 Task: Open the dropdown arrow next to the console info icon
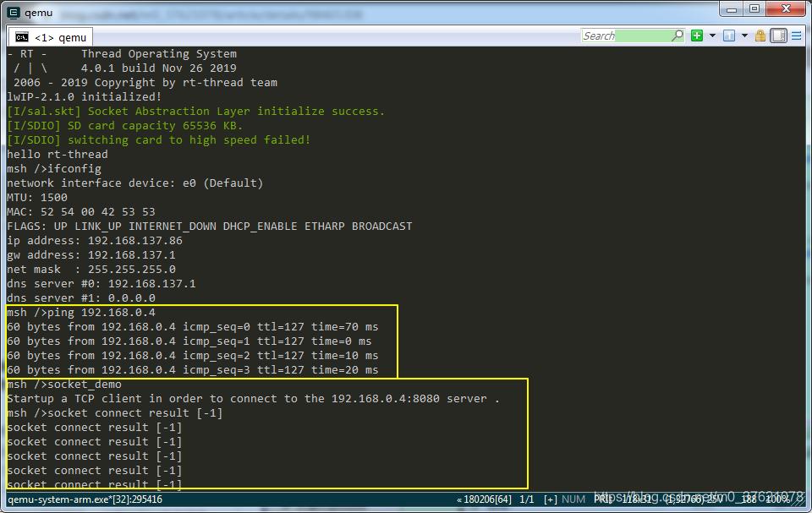coord(744,35)
